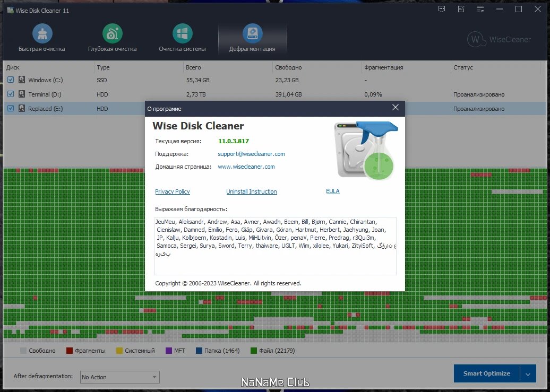Open the Privacy Policy link

[x=172, y=191]
